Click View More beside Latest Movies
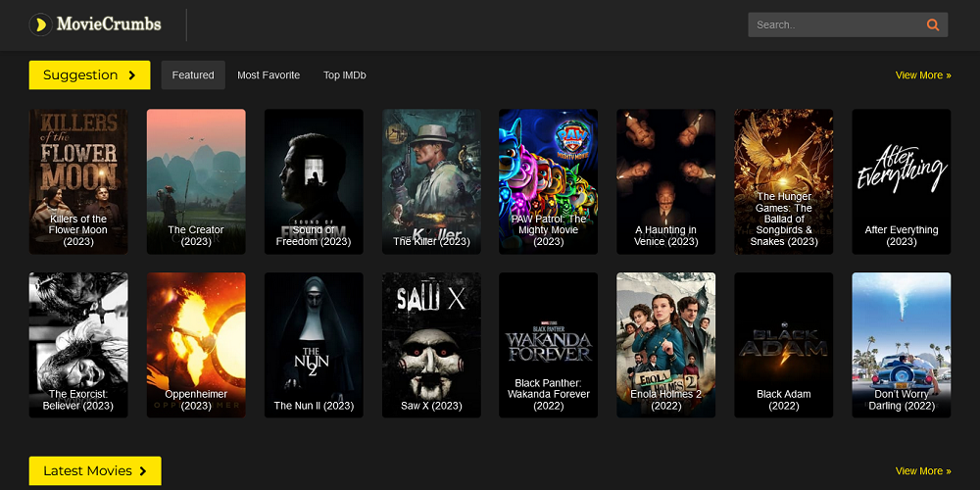The image size is (980, 490). pos(922,471)
